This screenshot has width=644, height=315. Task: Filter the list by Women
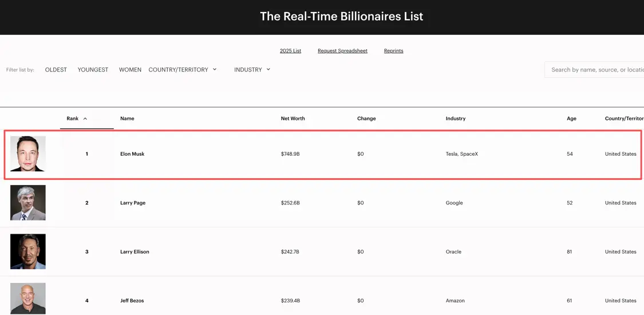(130, 70)
